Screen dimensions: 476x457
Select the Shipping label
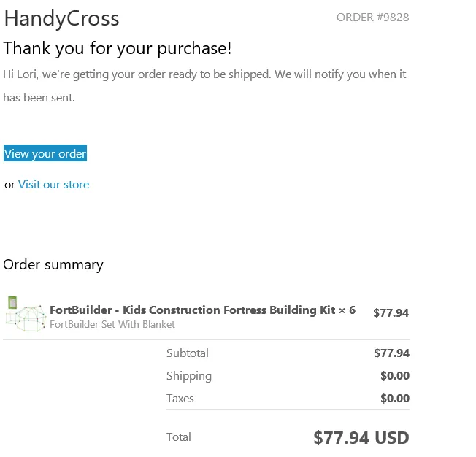pos(189,376)
